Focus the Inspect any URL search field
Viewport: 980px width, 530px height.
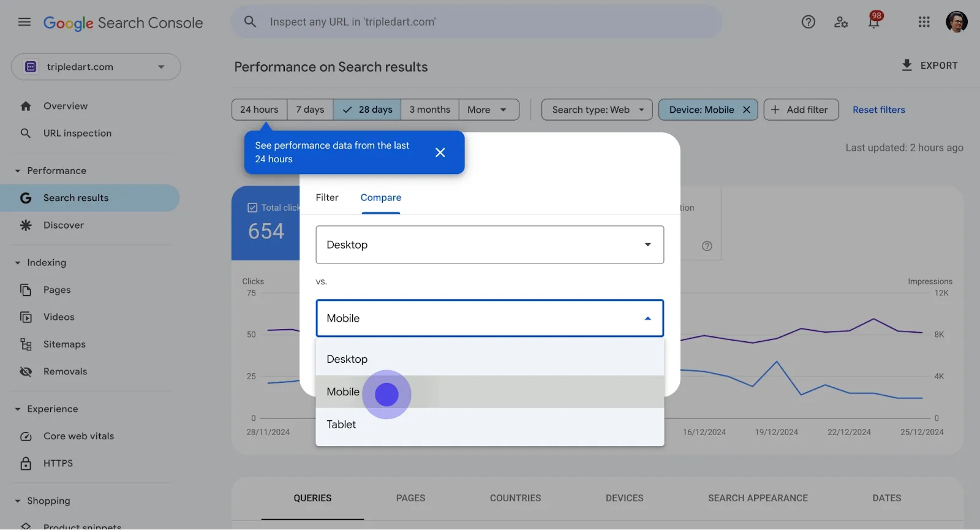(x=477, y=22)
